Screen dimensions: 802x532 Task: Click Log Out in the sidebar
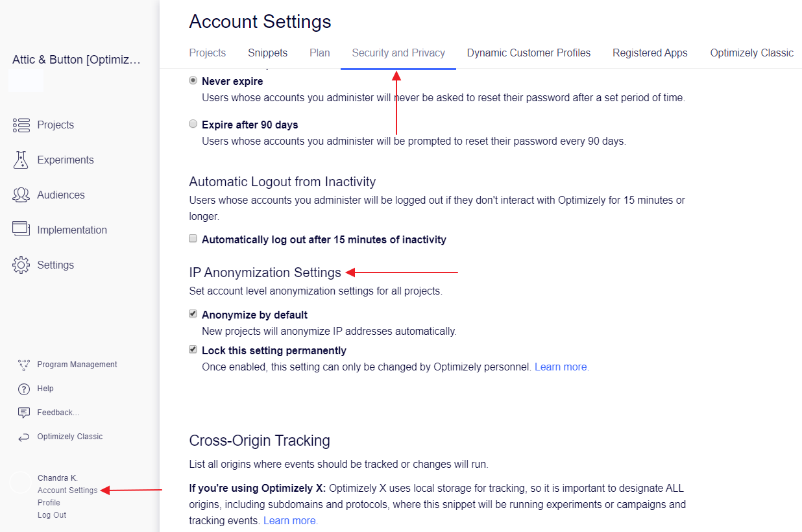click(x=52, y=515)
